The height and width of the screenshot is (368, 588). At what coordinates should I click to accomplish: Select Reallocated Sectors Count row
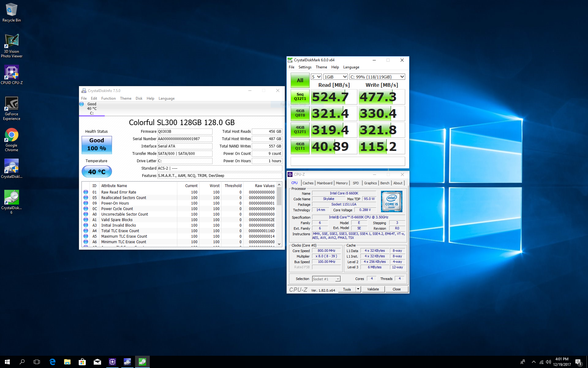(x=179, y=198)
